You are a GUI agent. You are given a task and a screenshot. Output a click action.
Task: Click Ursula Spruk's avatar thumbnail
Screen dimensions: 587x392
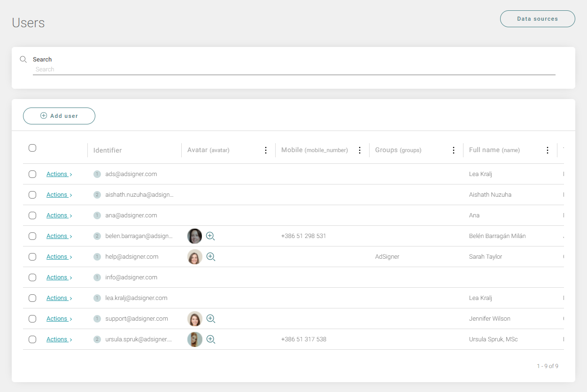pyautogui.click(x=194, y=339)
